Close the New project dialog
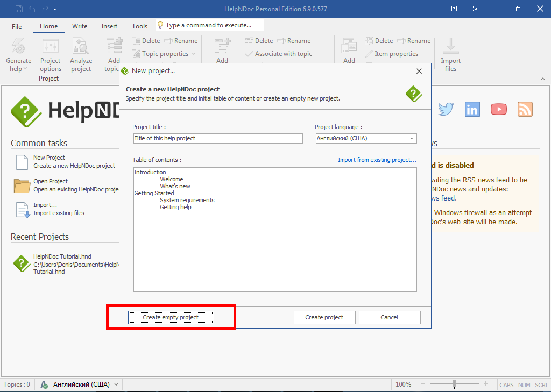 (x=419, y=71)
